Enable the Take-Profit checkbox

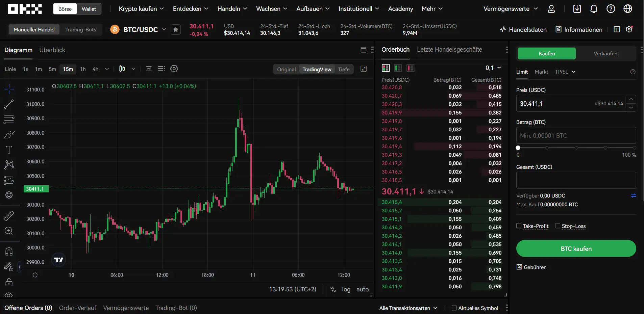point(519,226)
